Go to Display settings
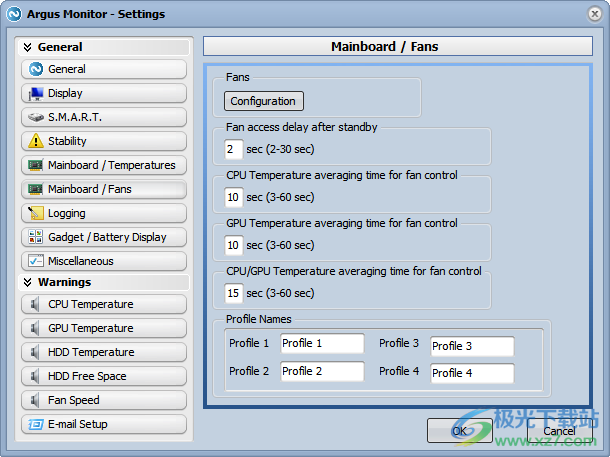 104,93
